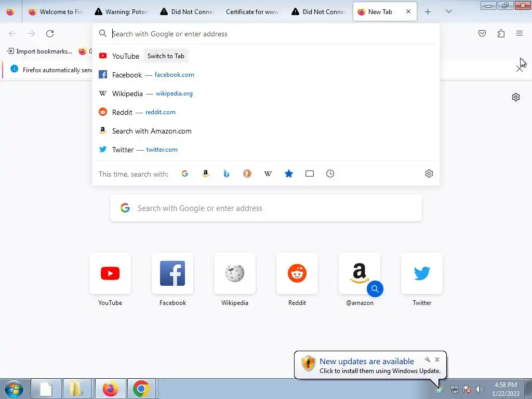Search history using the clock icon
The height and width of the screenshot is (399, 532).
(330, 174)
